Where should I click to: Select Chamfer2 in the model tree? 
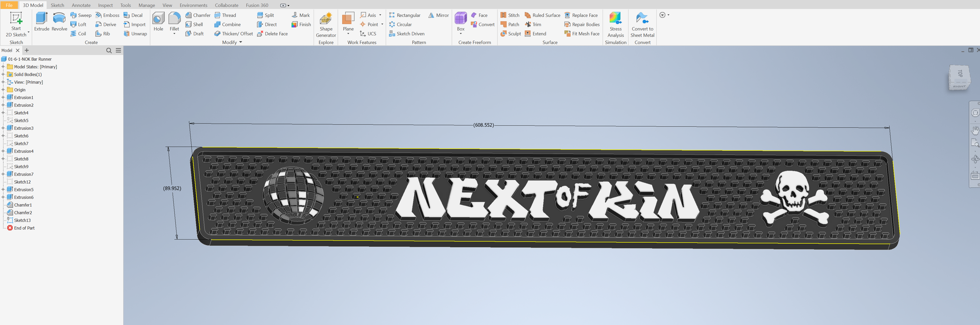[23, 213]
